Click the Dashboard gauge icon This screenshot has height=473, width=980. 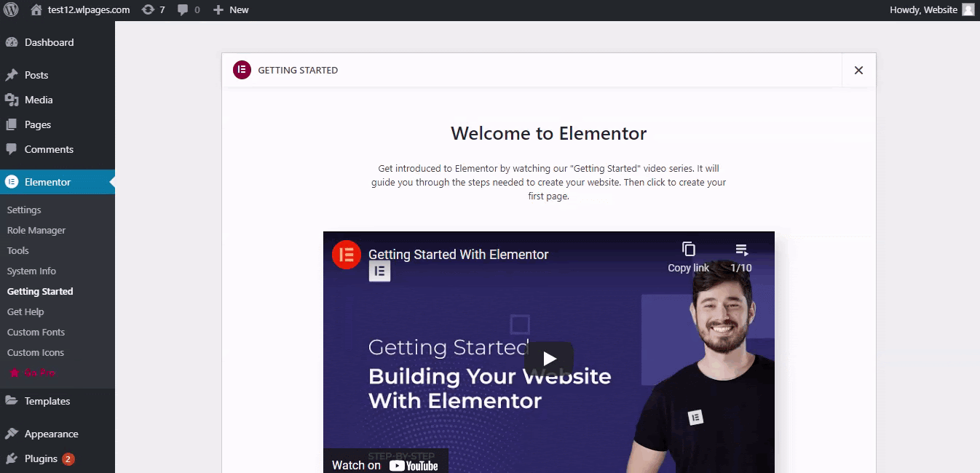[x=12, y=42]
